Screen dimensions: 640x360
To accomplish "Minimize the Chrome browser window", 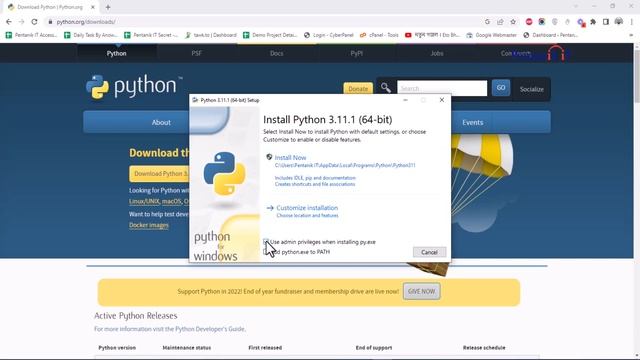I will click(x=594, y=6).
